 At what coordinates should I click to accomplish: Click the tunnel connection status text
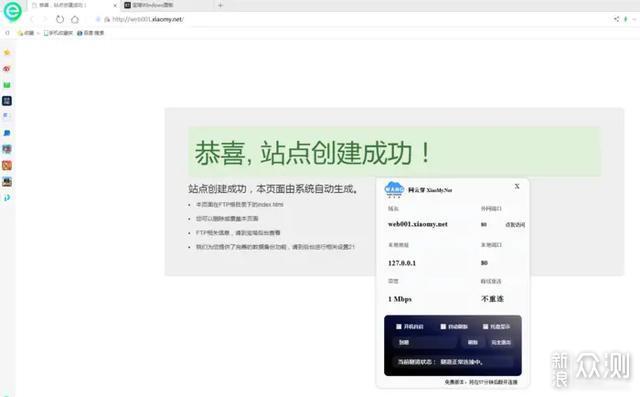click(x=440, y=362)
